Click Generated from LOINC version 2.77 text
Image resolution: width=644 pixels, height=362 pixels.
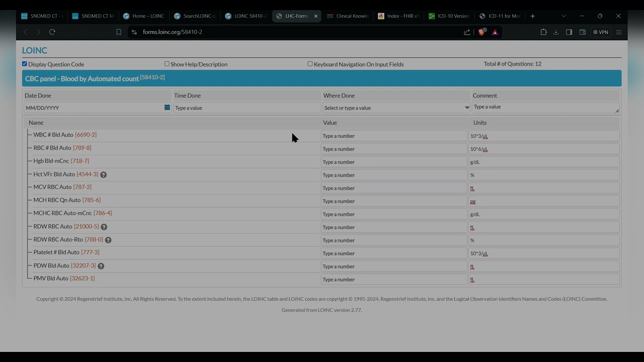pyautogui.click(x=321, y=310)
